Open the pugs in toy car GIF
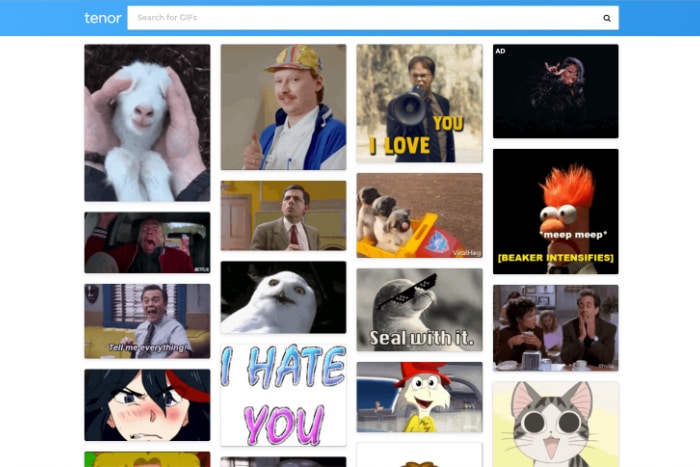 pos(419,215)
